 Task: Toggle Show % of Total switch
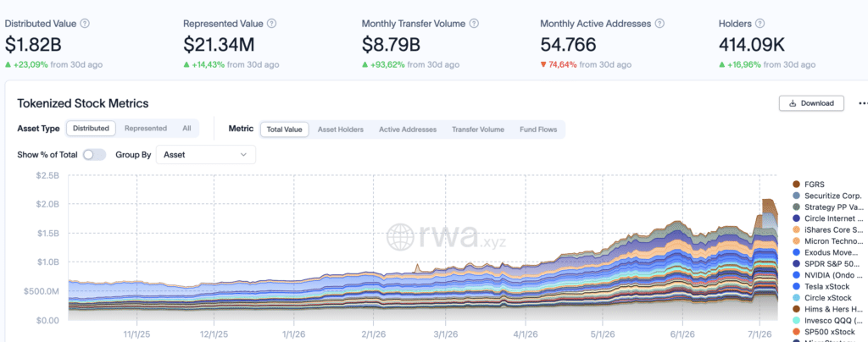tap(94, 155)
